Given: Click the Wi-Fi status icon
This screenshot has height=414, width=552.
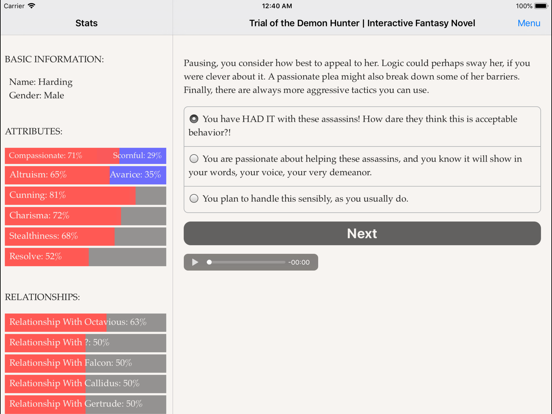Looking at the screenshot, I should [32, 6].
